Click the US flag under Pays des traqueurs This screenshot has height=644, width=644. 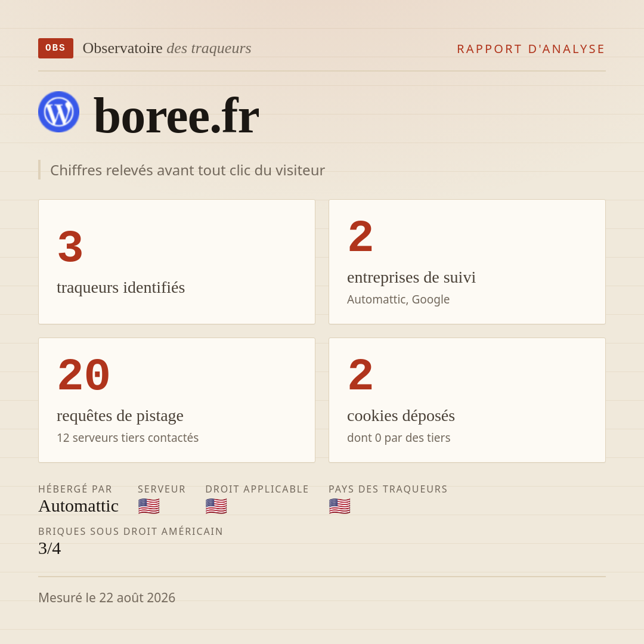pos(340,506)
